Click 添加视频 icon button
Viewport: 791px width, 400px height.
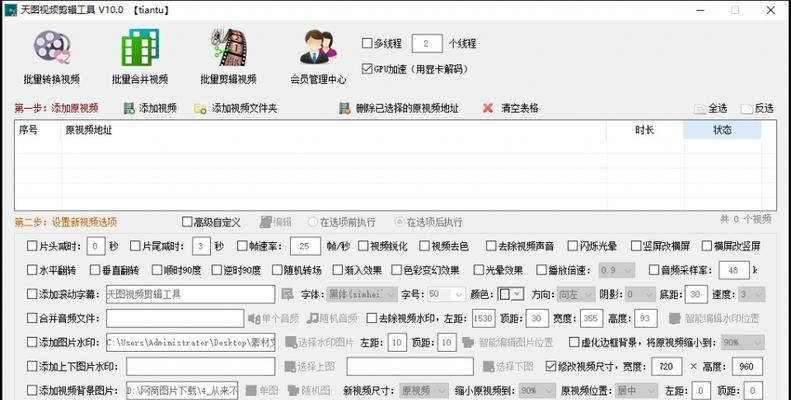tap(129, 108)
